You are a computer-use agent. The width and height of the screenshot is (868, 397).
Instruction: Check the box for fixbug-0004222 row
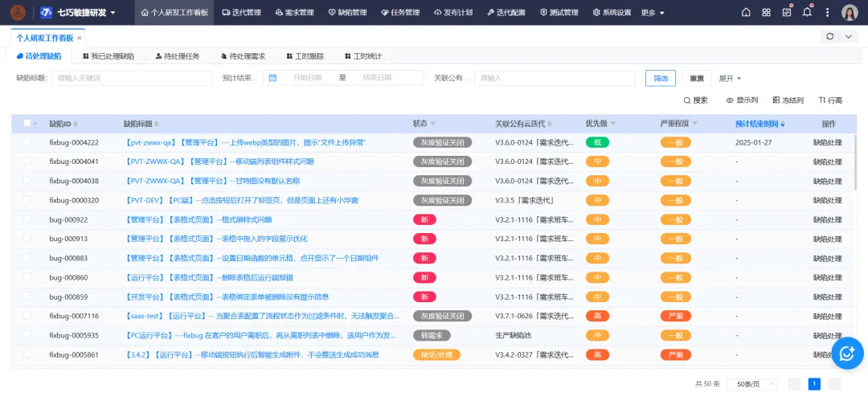coord(27,142)
